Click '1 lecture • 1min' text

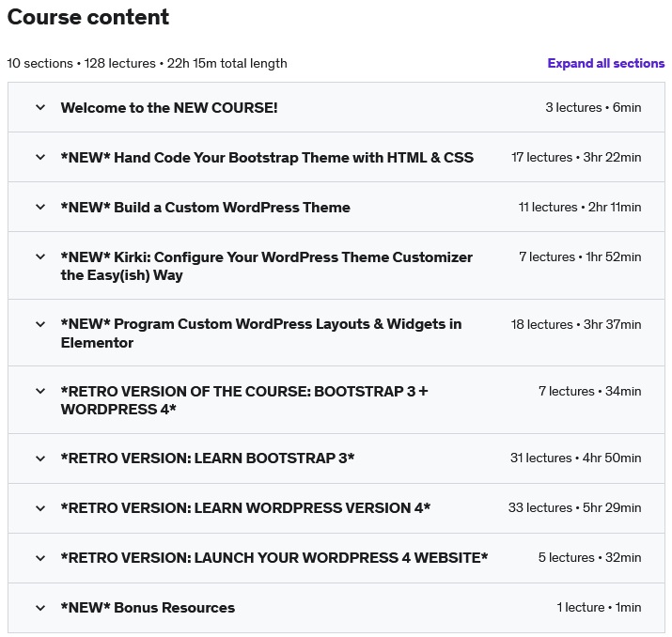pyautogui.click(x=599, y=607)
